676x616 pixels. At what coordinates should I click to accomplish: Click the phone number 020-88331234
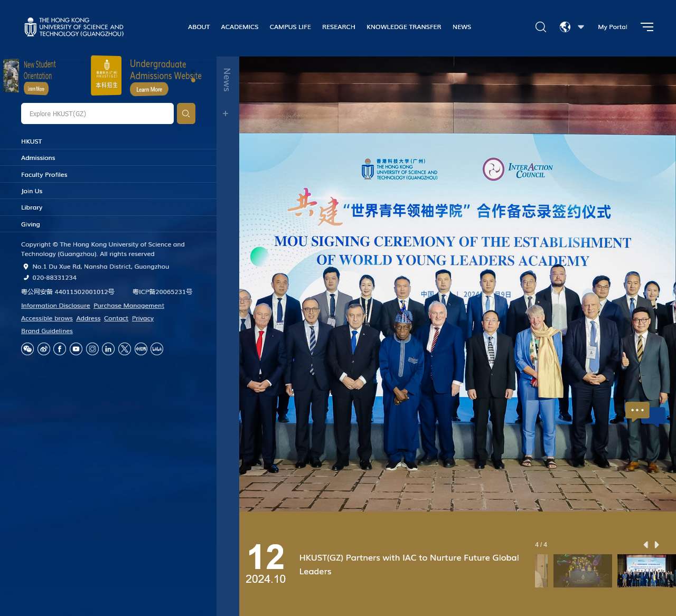click(x=54, y=278)
